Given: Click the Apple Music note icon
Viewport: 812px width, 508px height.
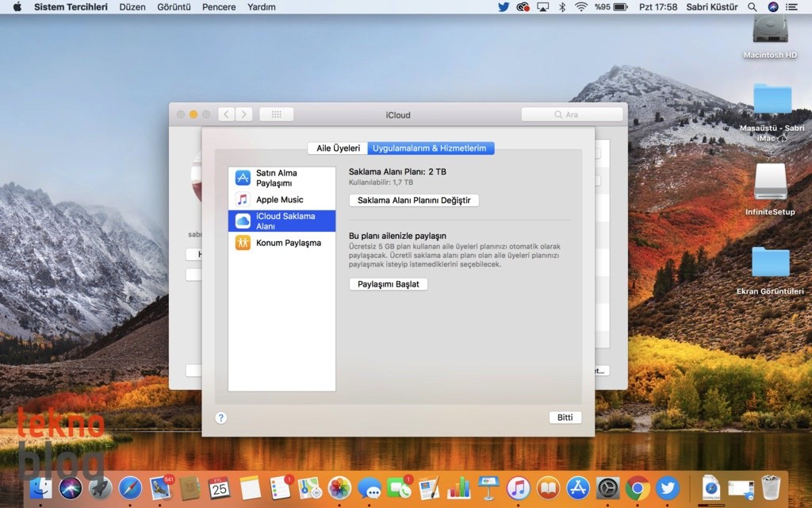Looking at the screenshot, I should 243,199.
